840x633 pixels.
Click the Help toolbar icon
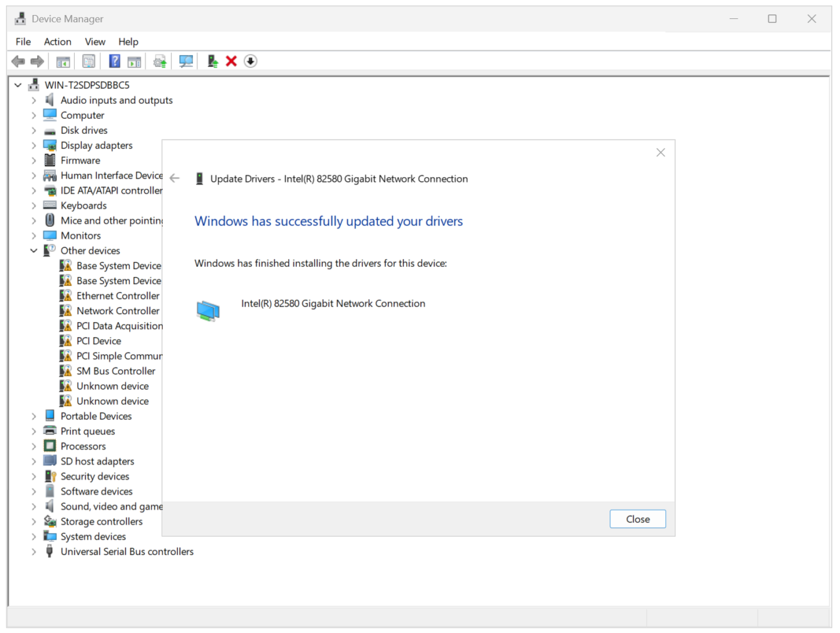click(x=114, y=61)
